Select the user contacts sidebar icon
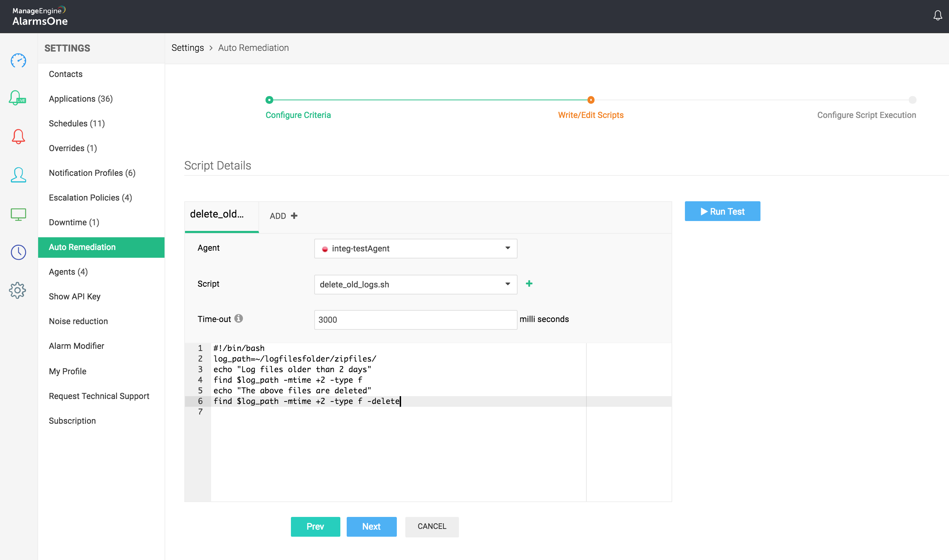949x560 pixels. 18,175
